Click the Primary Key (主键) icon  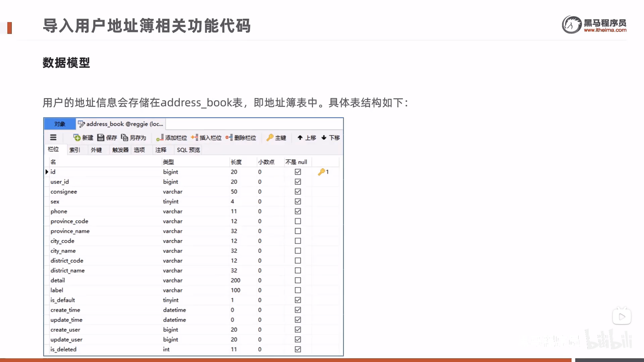(x=270, y=138)
